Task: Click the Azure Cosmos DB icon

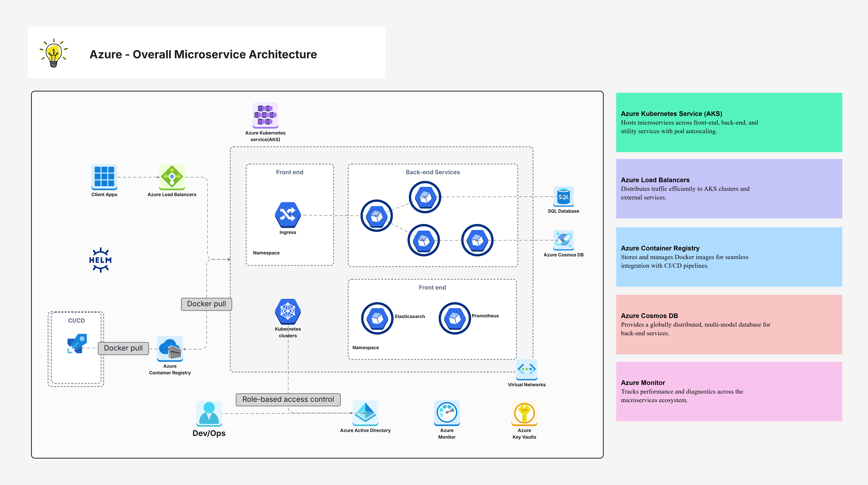Action: click(x=563, y=240)
